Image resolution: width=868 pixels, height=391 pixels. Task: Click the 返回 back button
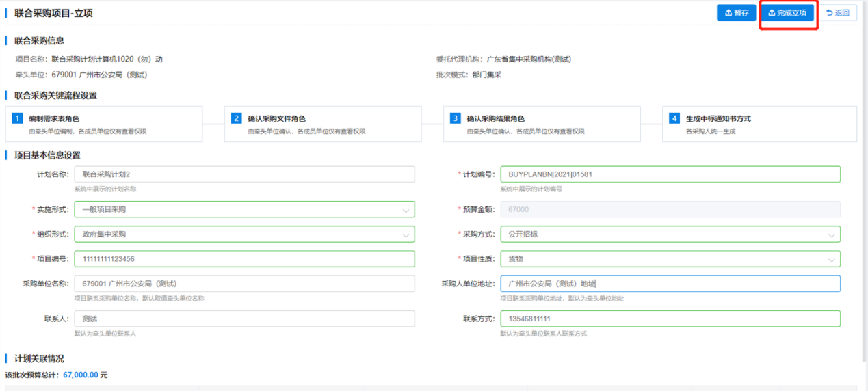pyautogui.click(x=838, y=13)
